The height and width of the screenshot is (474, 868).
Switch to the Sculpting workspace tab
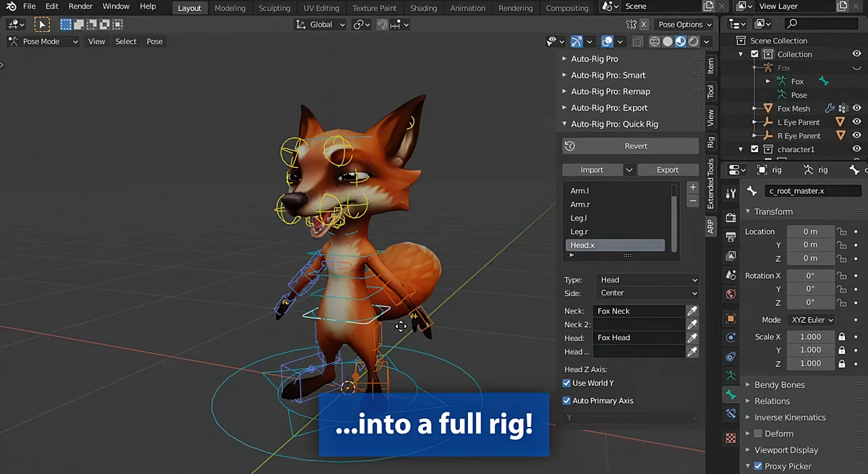click(x=274, y=8)
